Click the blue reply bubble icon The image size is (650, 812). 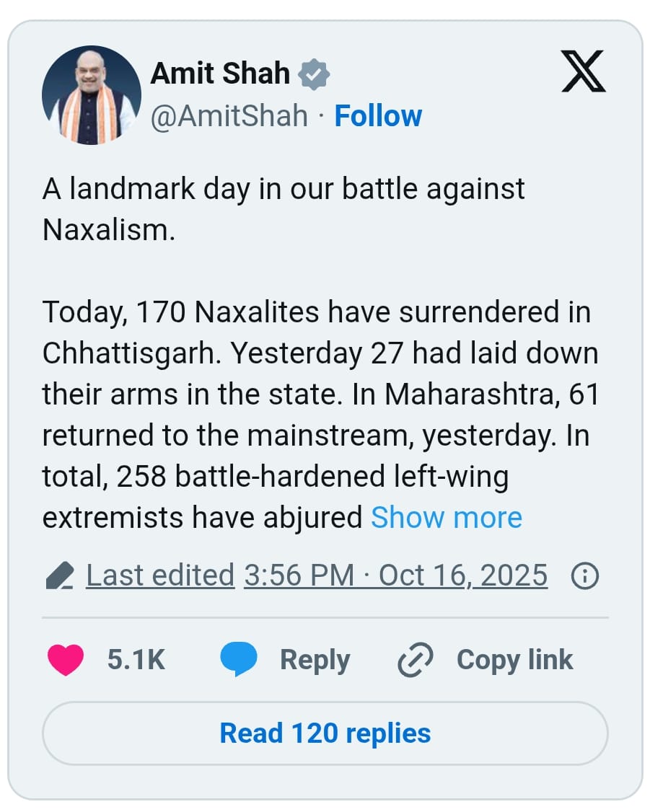(x=239, y=660)
